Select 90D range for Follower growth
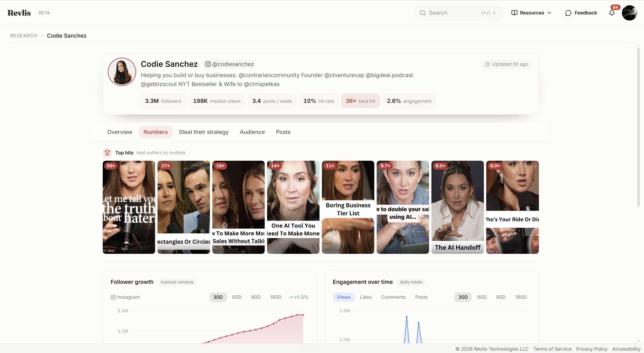 [256, 297]
